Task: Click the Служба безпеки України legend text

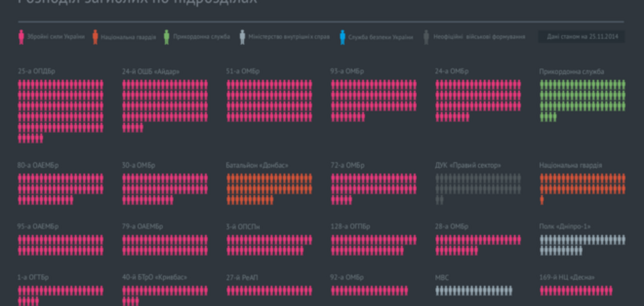Action: coord(380,37)
